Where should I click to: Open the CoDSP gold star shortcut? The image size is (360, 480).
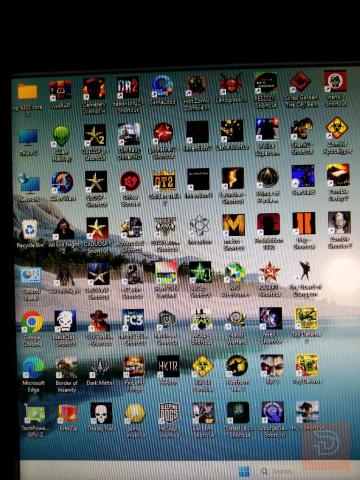coord(96,182)
